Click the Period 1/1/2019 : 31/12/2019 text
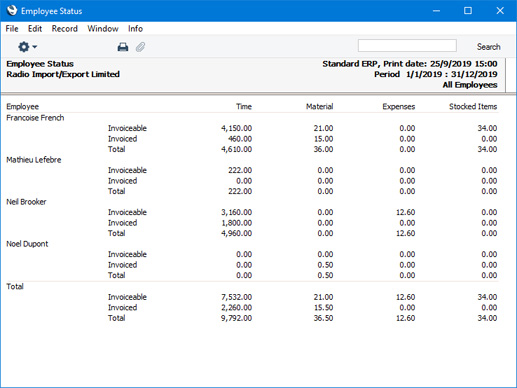517x388 pixels. (435, 74)
